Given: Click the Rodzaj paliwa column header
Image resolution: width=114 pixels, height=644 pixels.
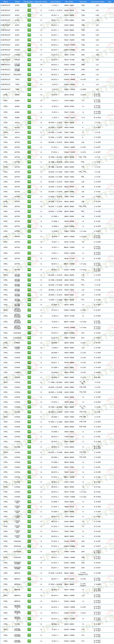Looking at the screenshot, I should coord(28,1).
